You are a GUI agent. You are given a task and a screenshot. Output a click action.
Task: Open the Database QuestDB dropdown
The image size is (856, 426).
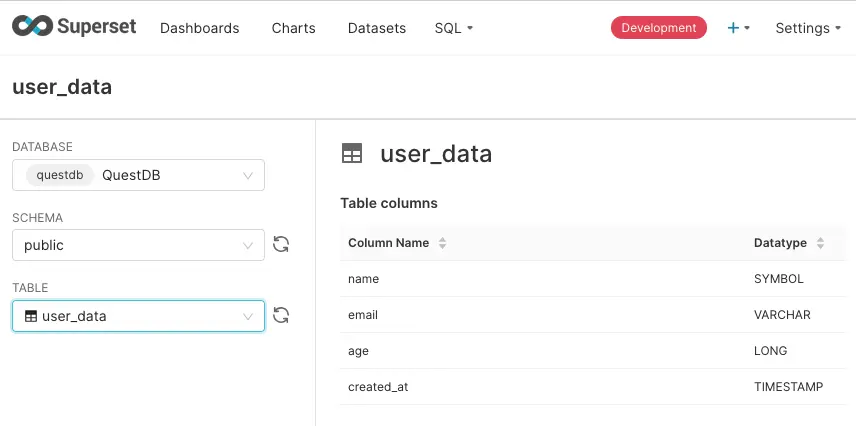click(138, 175)
